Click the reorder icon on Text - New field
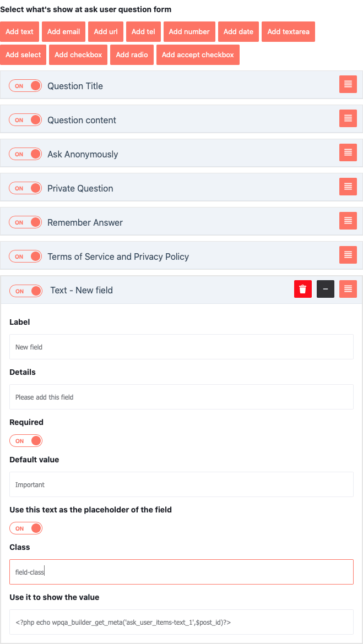The height and width of the screenshot is (644, 363). click(348, 288)
